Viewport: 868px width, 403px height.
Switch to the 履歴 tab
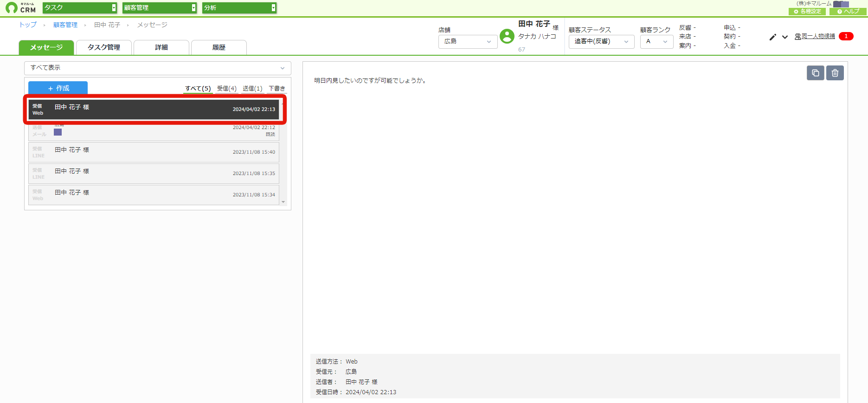pos(219,47)
